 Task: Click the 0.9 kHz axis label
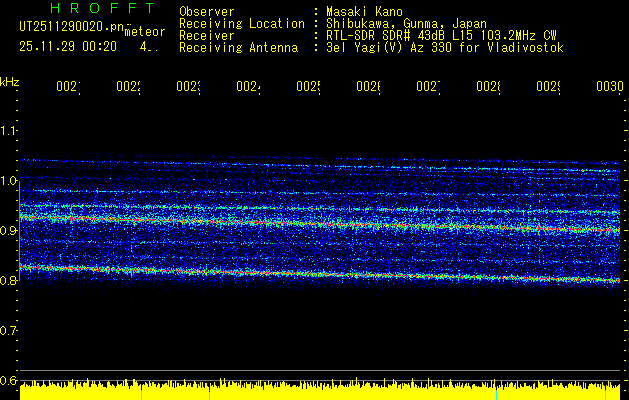point(8,230)
